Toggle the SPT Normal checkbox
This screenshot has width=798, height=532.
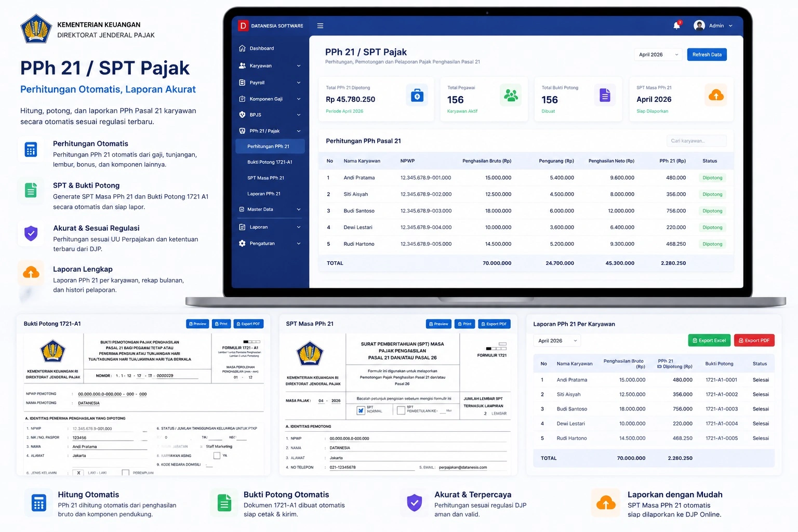click(x=361, y=410)
